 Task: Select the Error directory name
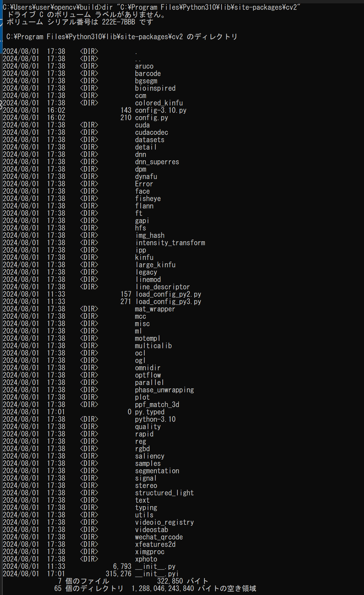click(144, 184)
